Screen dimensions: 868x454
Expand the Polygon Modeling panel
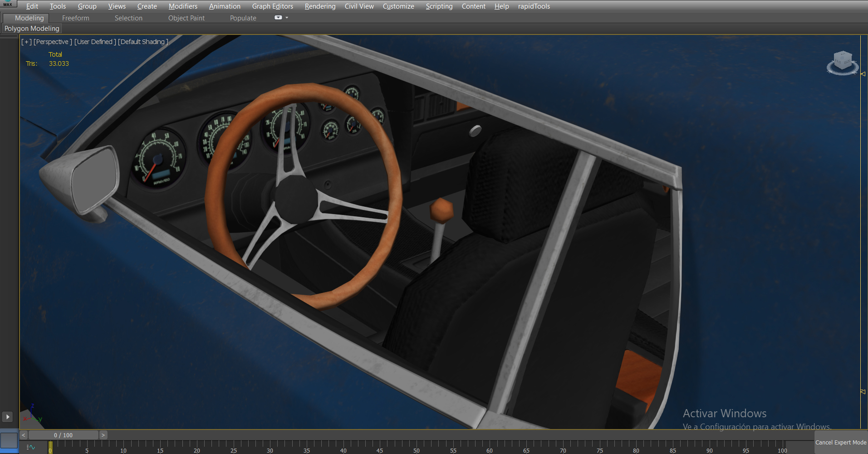(32, 29)
